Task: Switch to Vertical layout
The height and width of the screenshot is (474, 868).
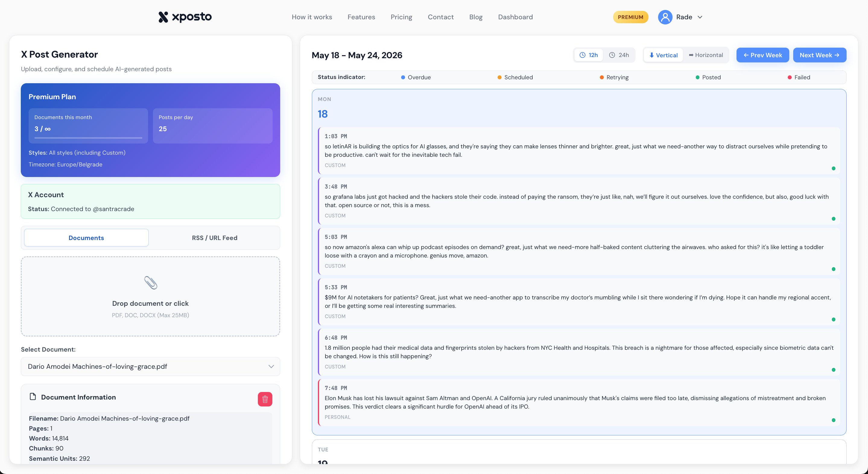Action: tap(663, 55)
